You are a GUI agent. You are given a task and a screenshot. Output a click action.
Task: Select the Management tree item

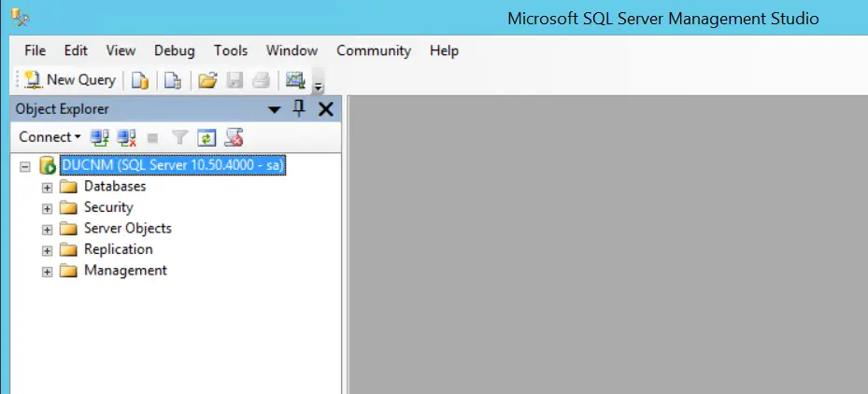[x=125, y=271]
